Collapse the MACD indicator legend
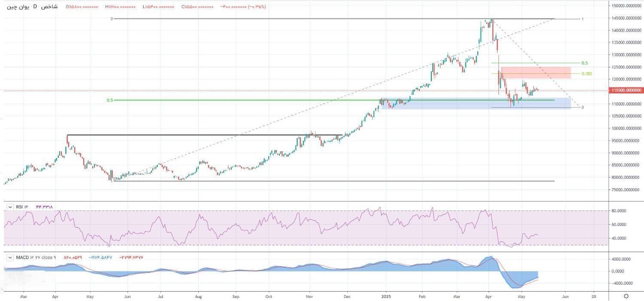 click(x=10, y=257)
